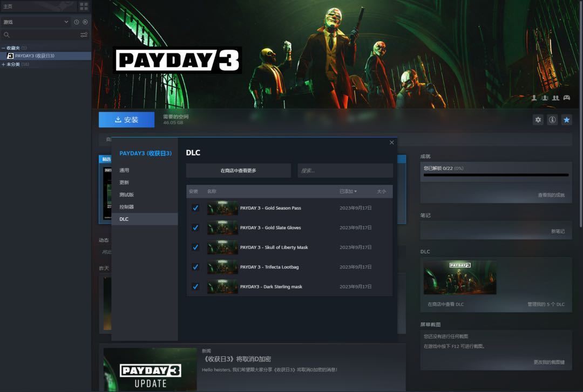This screenshot has width=583, height=392.
Task: Uncheck Trifecta Lootbag install checkbox
Action: pyautogui.click(x=195, y=267)
